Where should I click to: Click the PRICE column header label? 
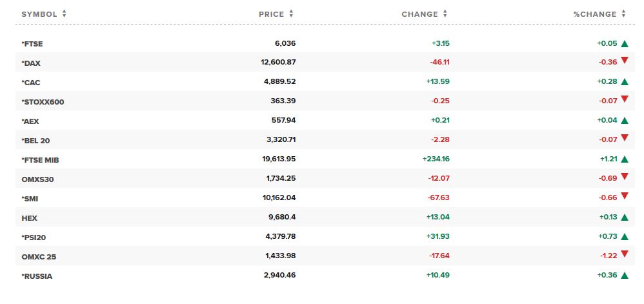tap(272, 14)
